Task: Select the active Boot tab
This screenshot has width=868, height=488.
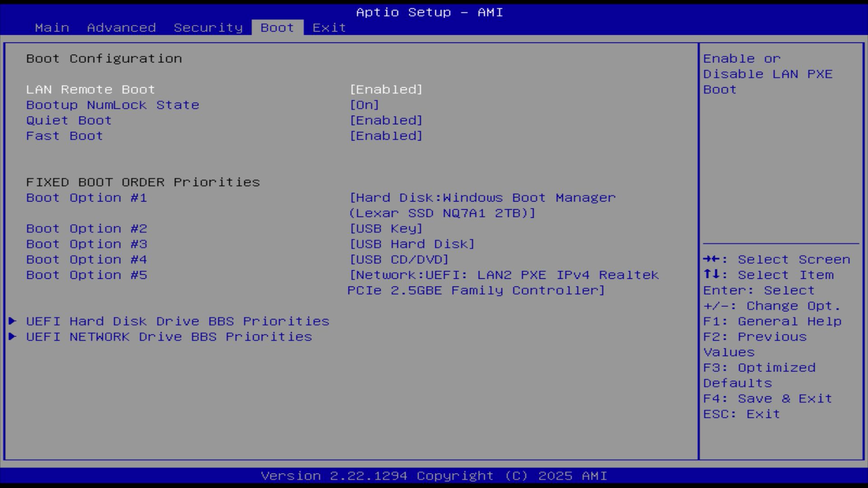Action: (277, 28)
